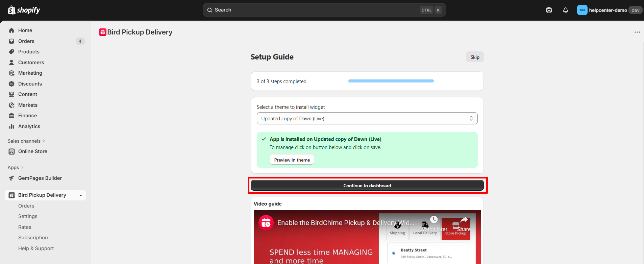Select the Beatty Street radio button

tap(394, 253)
